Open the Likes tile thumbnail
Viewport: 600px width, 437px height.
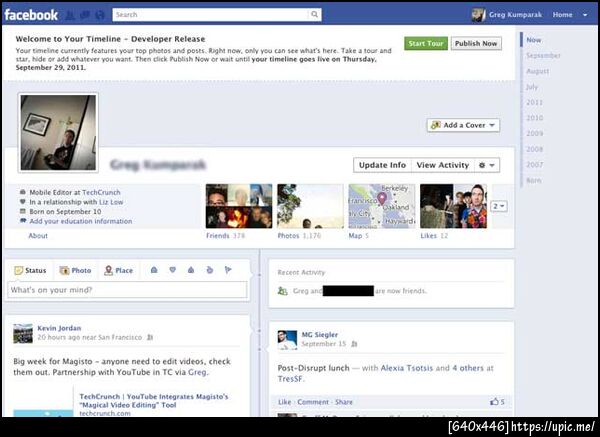tap(453, 206)
